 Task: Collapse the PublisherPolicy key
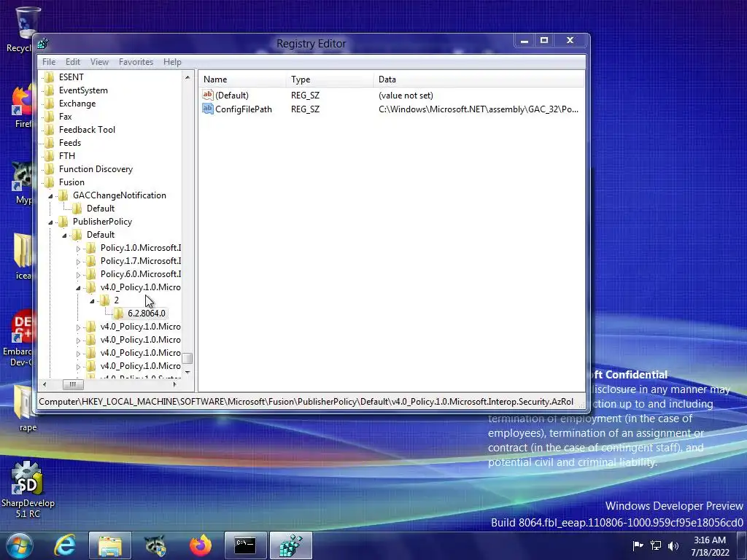(51, 222)
